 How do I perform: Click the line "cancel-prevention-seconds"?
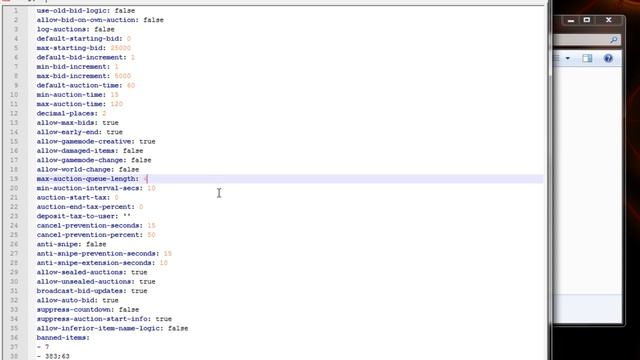(96, 226)
